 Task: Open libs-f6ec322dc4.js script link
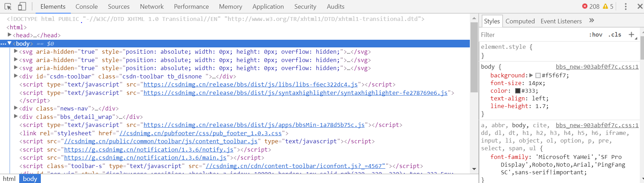coord(251,84)
